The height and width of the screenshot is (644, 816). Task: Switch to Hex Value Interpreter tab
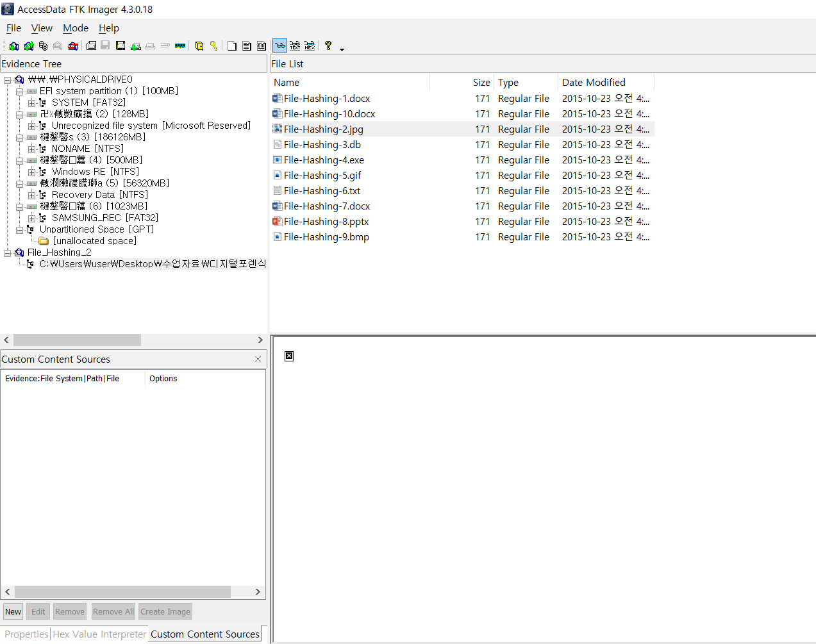pyautogui.click(x=99, y=634)
